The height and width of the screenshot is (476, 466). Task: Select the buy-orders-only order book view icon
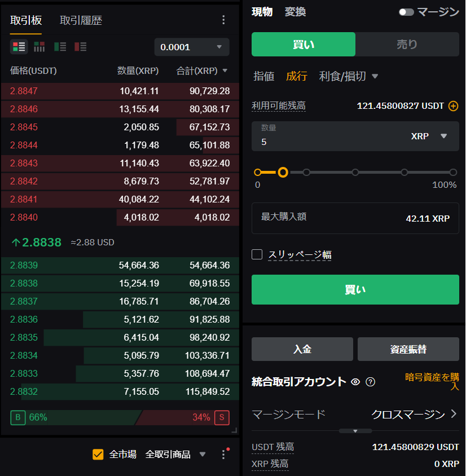point(60,47)
